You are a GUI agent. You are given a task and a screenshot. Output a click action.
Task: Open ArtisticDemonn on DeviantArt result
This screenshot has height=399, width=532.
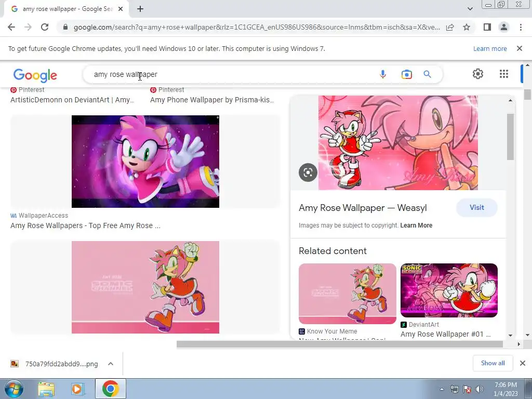coord(72,100)
